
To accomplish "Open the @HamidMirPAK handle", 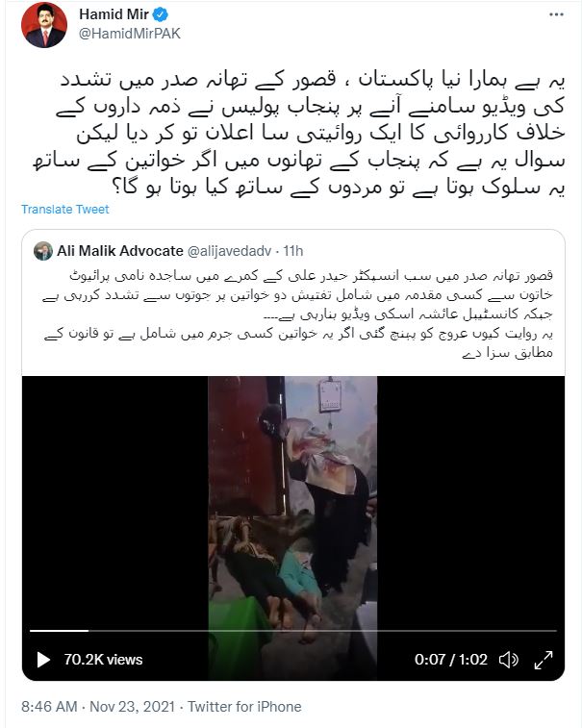I will (130, 34).
